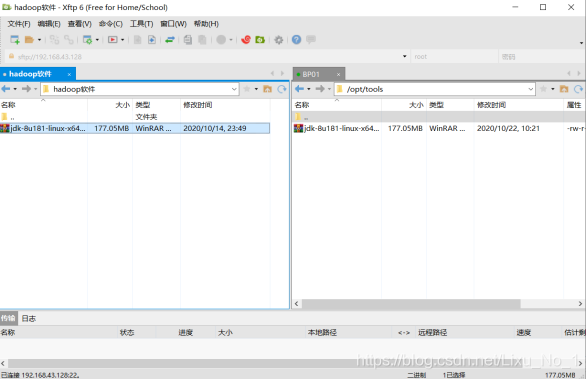
Task: Click the remote pane horizontal scrollbar
Action: point(411,303)
